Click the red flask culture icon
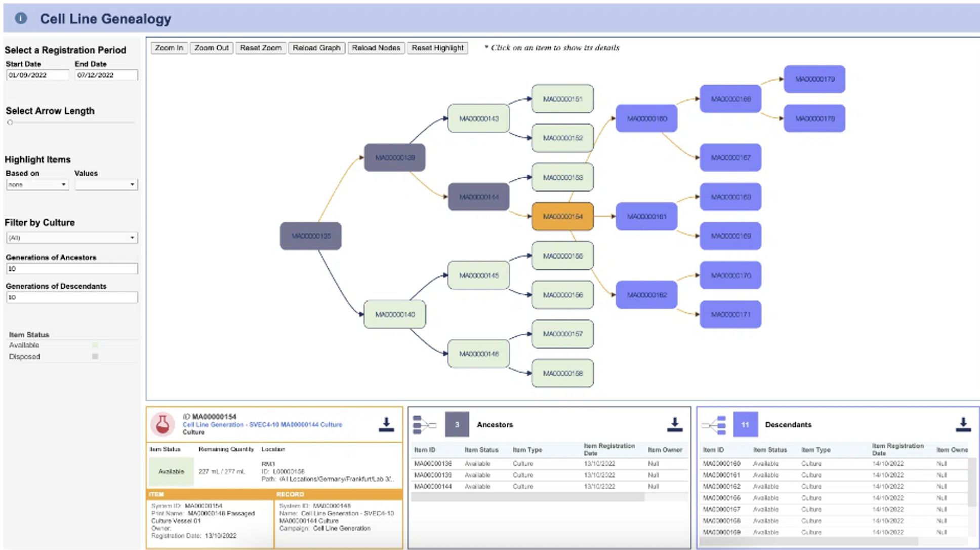The height and width of the screenshot is (550, 980). click(162, 424)
